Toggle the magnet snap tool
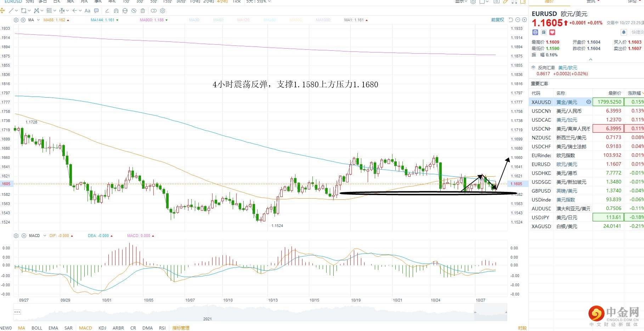 tap(116, 11)
